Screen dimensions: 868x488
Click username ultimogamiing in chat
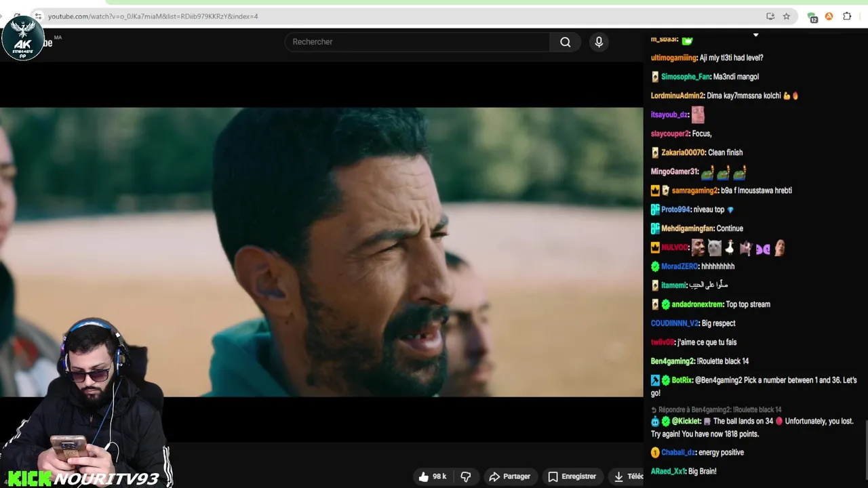point(673,58)
